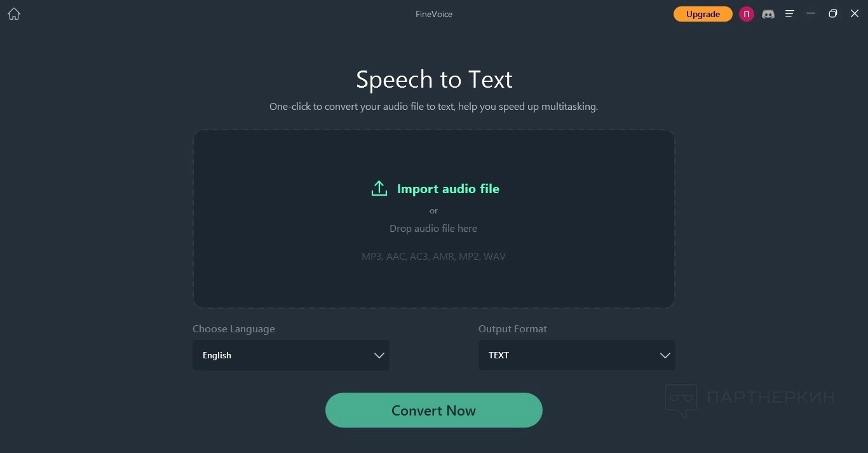The image size is (868, 453).
Task: Click the Партнеркин watermark logo
Action: pos(750,399)
